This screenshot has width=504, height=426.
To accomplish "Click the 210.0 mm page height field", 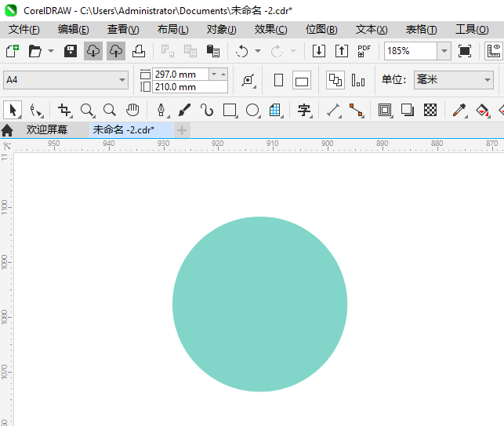I will pos(190,87).
